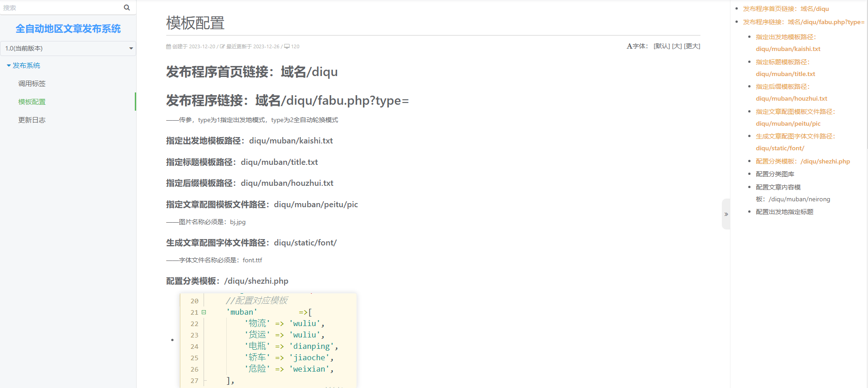The height and width of the screenshot is (388, 868).
Task: Set font size to 默认
Action: point(661,46)
